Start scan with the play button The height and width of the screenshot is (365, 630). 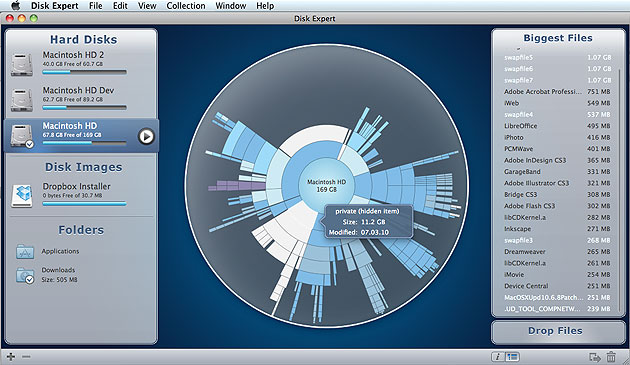(x=146, y=136)
